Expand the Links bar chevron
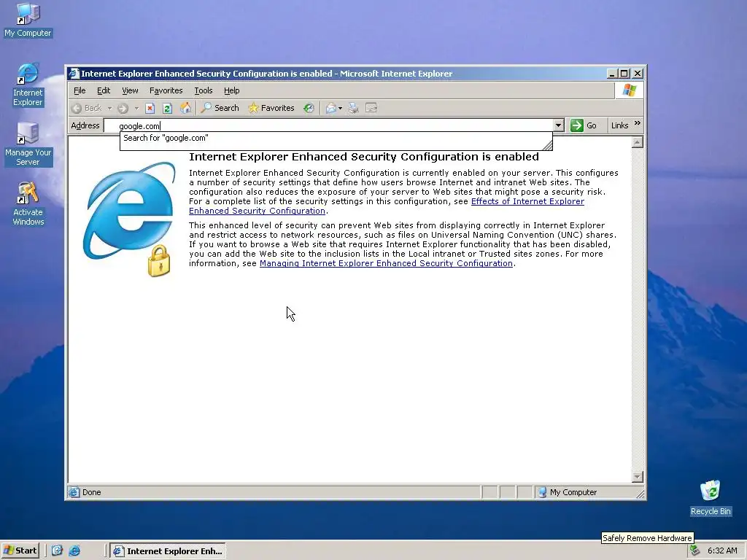This screenshot has width=747, height=560. [x=638, y=123]
